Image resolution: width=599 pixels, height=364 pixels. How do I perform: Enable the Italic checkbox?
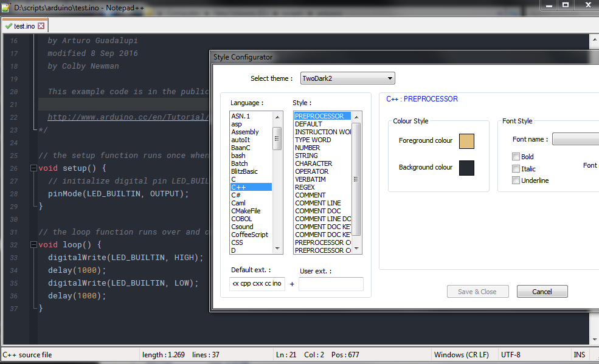516,169
